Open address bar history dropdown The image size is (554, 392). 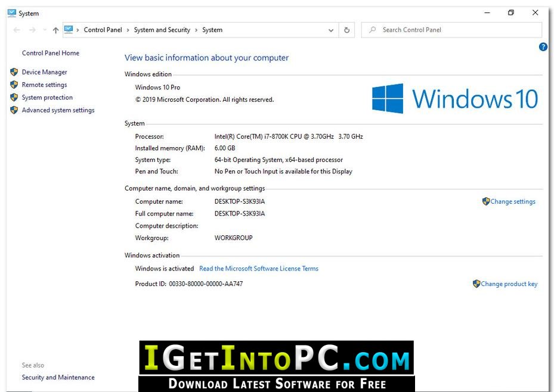pos(331,30)
